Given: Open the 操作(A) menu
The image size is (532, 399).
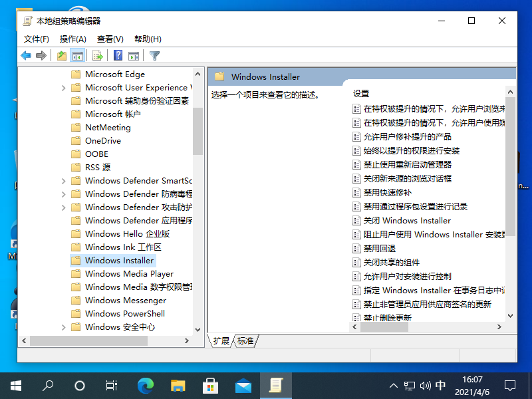Looking at the screenshot, I should point(73,39).
